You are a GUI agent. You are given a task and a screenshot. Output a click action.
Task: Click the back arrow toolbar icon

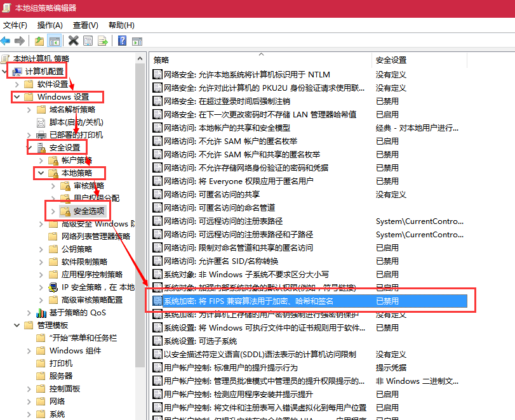[x=6, y=41]
